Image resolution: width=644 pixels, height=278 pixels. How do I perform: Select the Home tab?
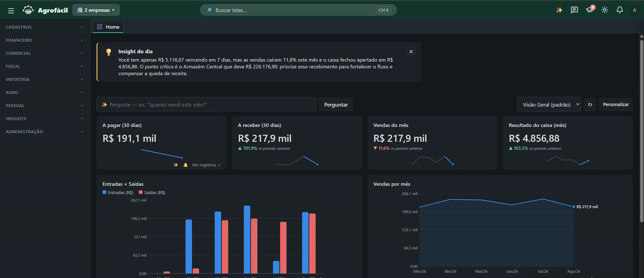(108, 27)
